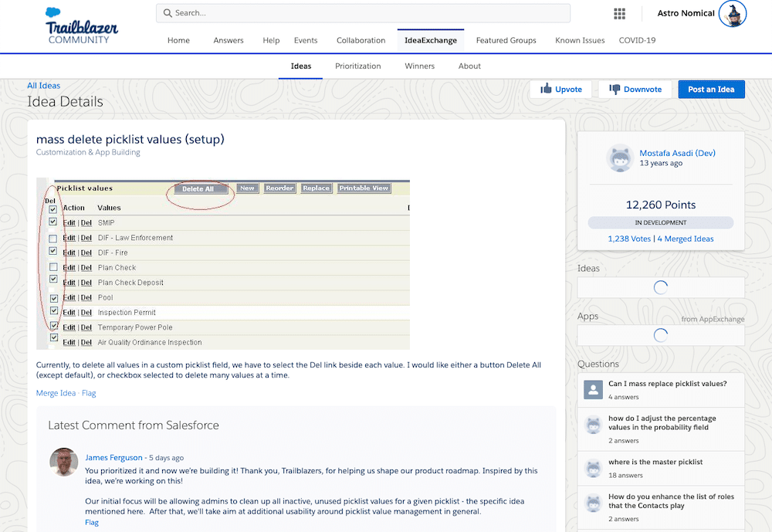The width and height of the screenshot is (772, 532).
Task: Click the 1,238 Votes link
Action: (x=629, y=239)
